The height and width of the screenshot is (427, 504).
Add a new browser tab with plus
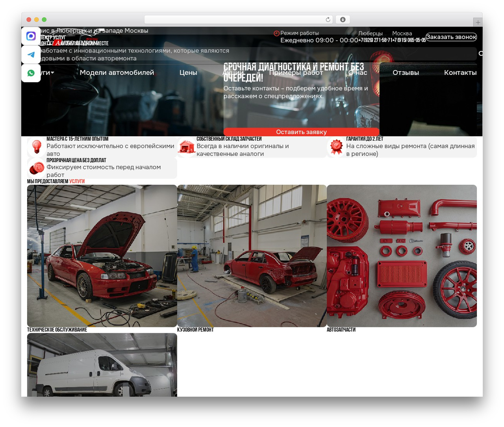tap(478, 22)
